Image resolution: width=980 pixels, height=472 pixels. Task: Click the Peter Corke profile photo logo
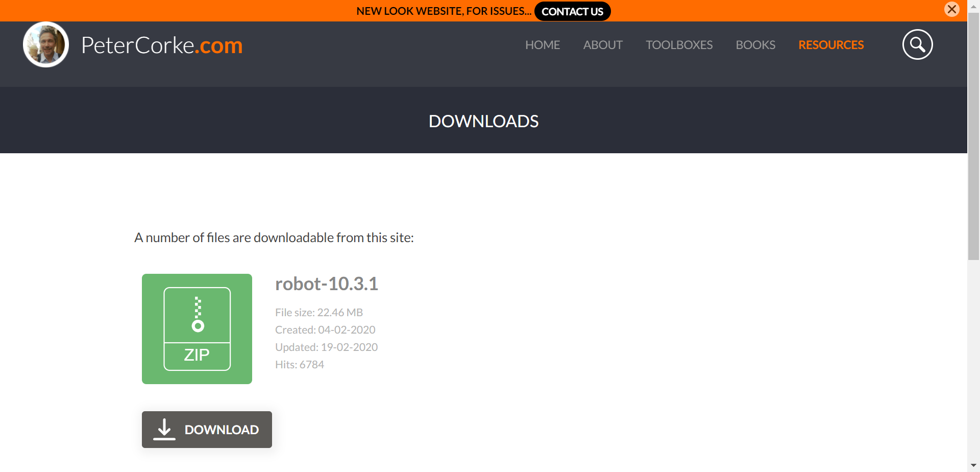tap(46, 44)
